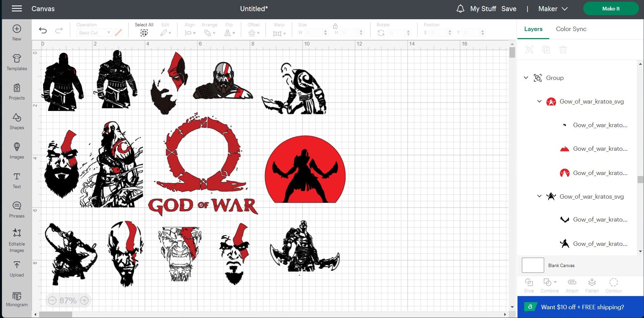Click the Save link
This screenshot has height=318, width=644.
tap(509, 9)
